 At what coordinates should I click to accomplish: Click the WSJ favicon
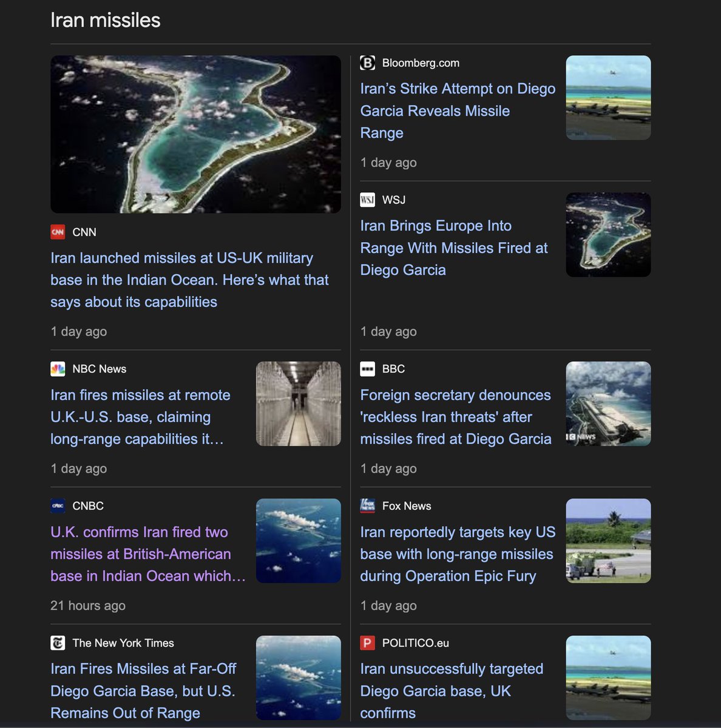click(367, 200)
